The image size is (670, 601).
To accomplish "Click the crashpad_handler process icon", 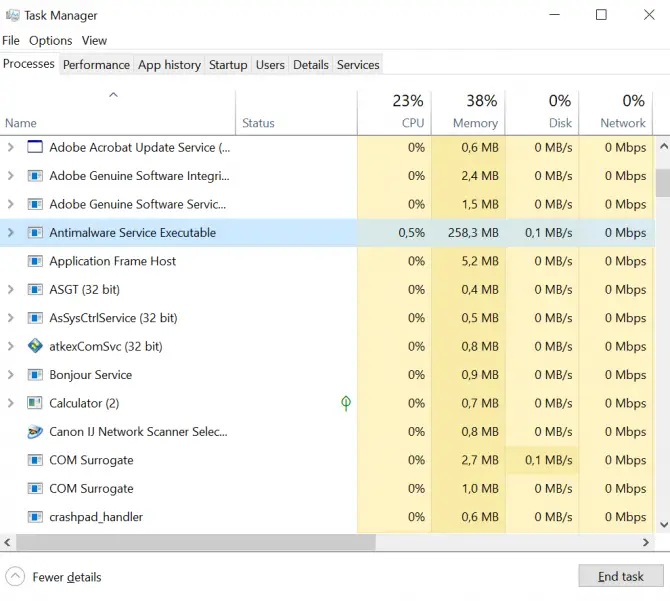I will (x=35, y=517).
